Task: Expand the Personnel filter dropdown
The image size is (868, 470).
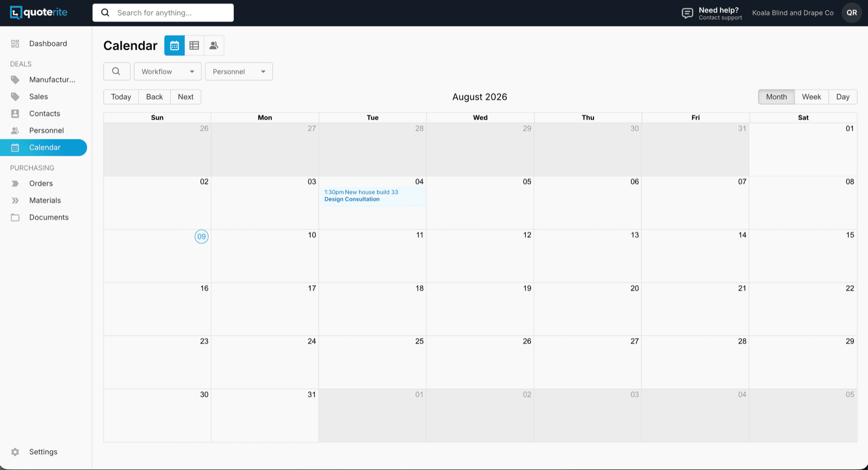Action: tap(239, 71)
